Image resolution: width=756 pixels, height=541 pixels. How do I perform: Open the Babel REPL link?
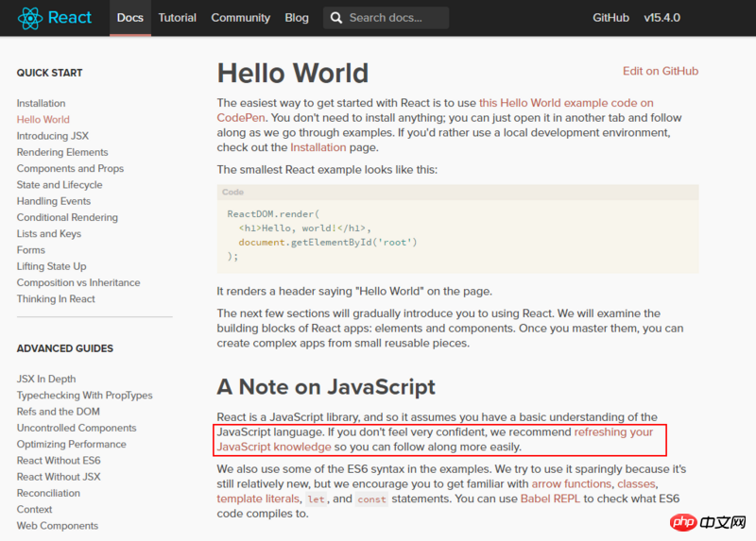coord(549,499)
